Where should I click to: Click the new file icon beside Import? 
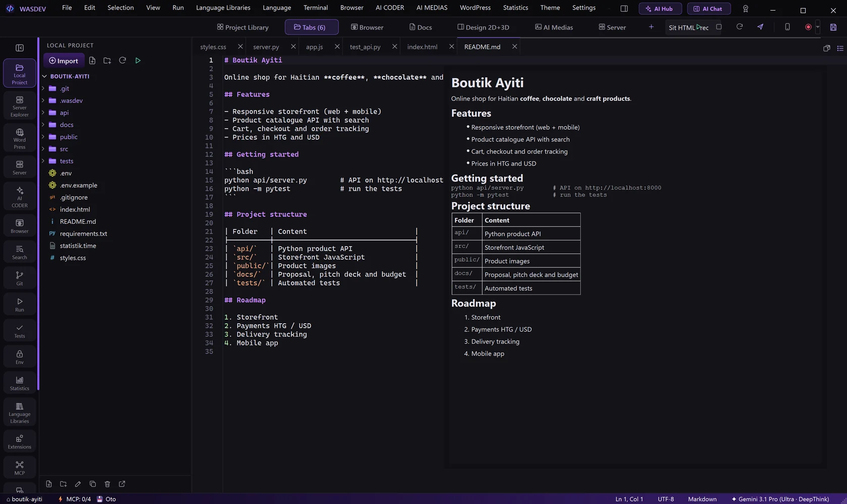point(92,60)
